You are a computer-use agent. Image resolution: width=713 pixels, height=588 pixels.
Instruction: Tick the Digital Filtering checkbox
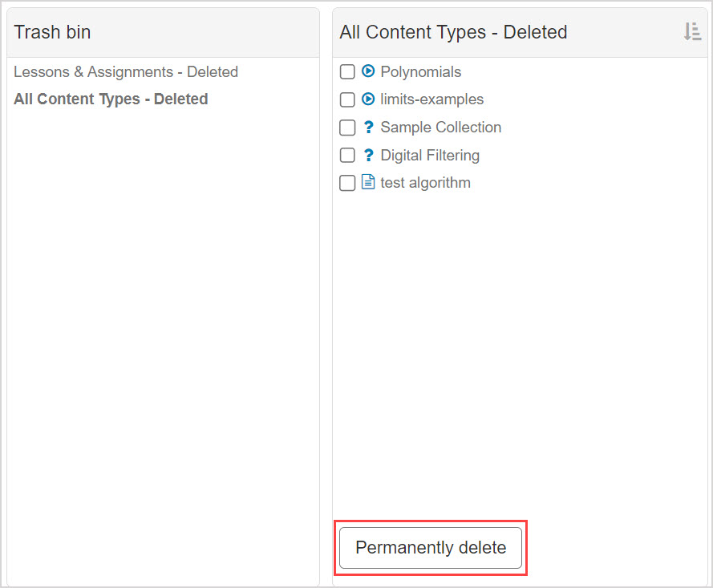[347, 155]
